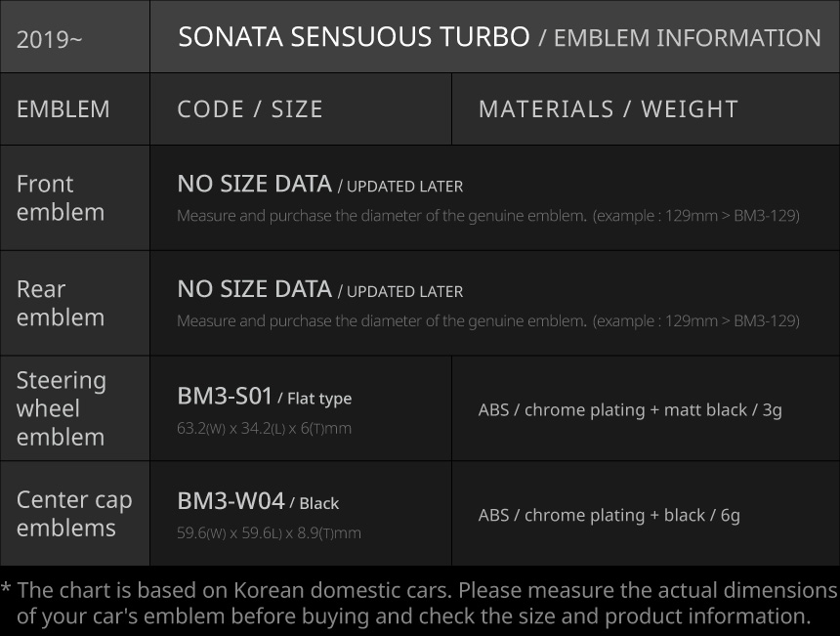Click the 63.2(W) x 34.2(L) dimensions text
840x636 pixels.
(264, 428)
